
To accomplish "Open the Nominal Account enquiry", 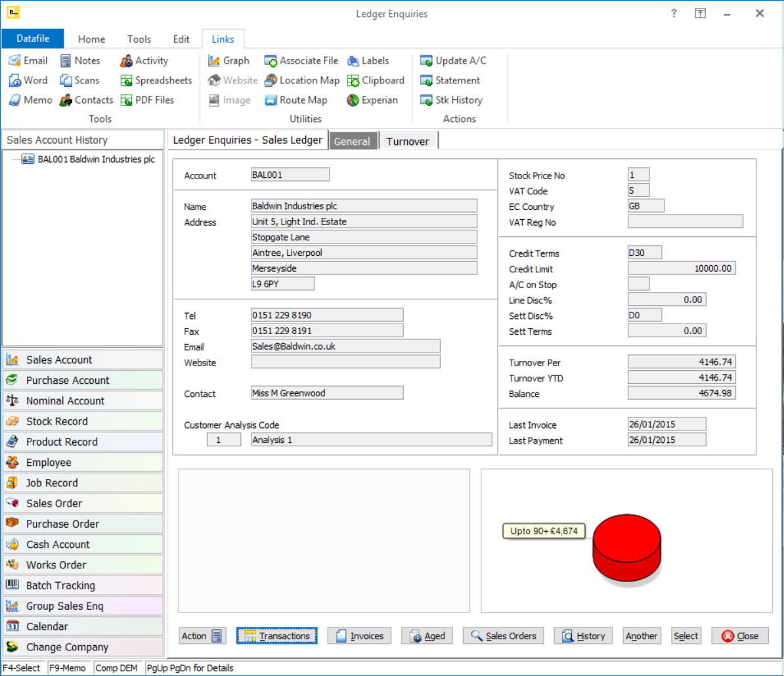I will pos(83,401).
